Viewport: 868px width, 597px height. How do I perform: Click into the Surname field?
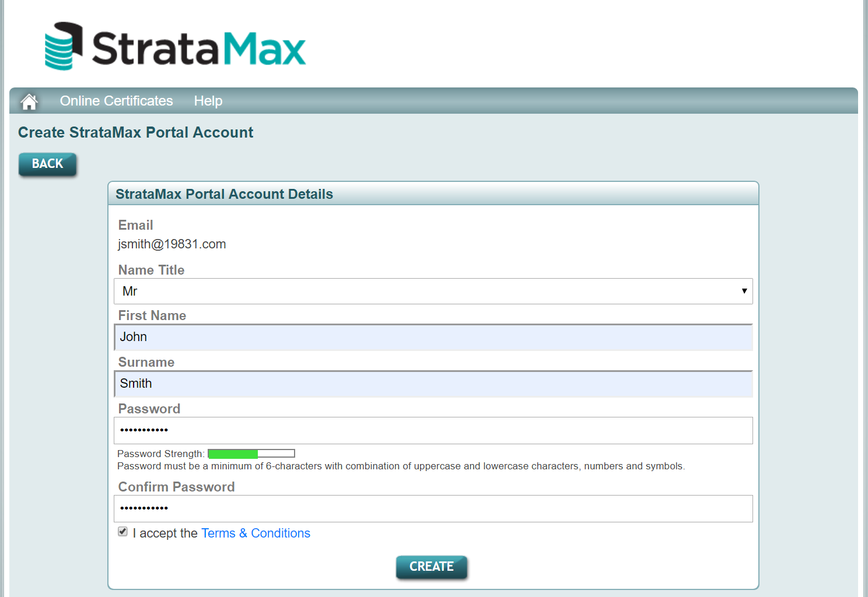coord(433,384)
